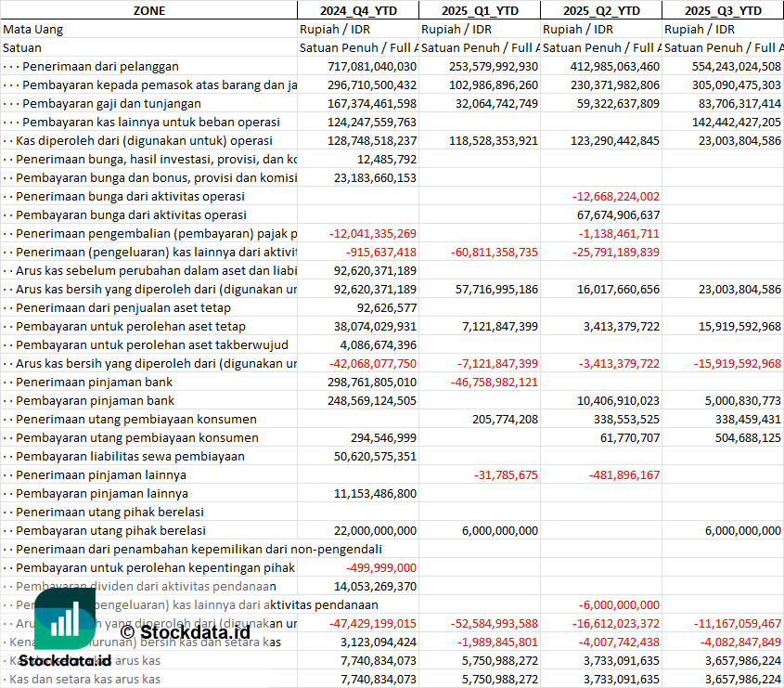Select the ZONE column header
This screenshot has height=688, width=784.
148,10
